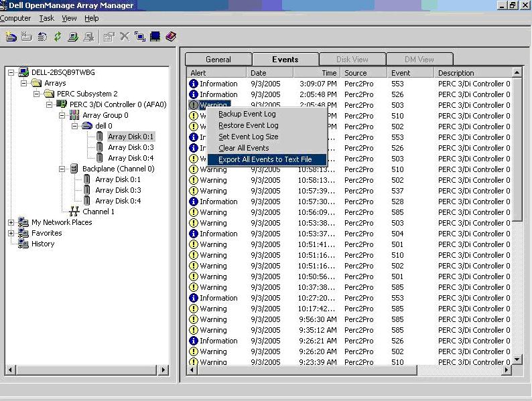Sort events by the Source column header
This screenshot has height=401, width=532.
click(364, 72)
